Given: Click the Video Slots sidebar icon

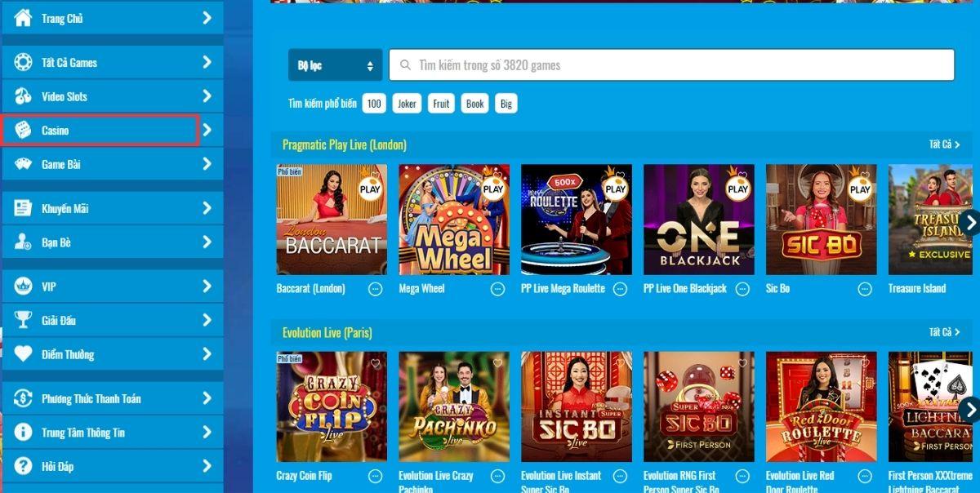Looking at the screenshot, I should [x=23, y=96].
